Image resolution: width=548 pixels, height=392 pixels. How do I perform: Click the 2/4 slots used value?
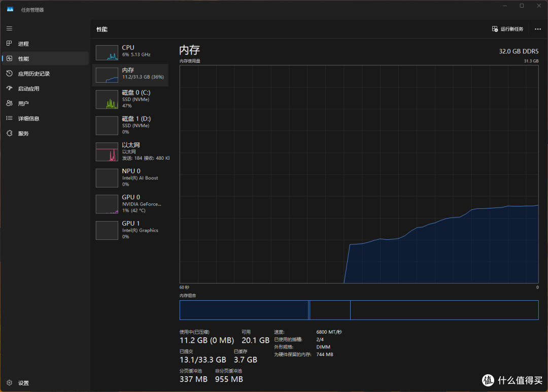320,339
